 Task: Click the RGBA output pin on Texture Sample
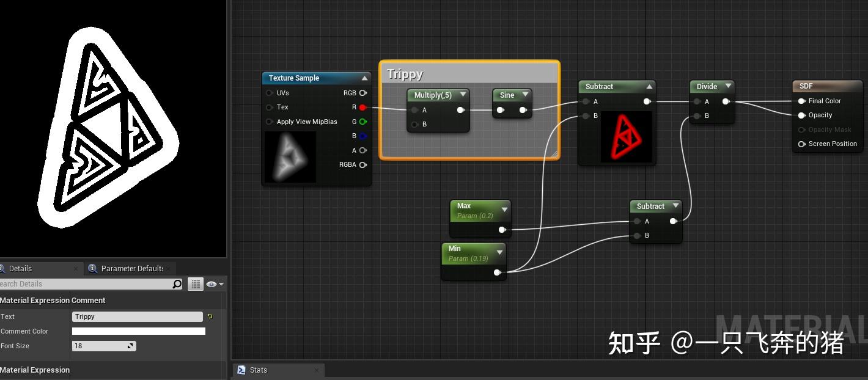point(363,164)
